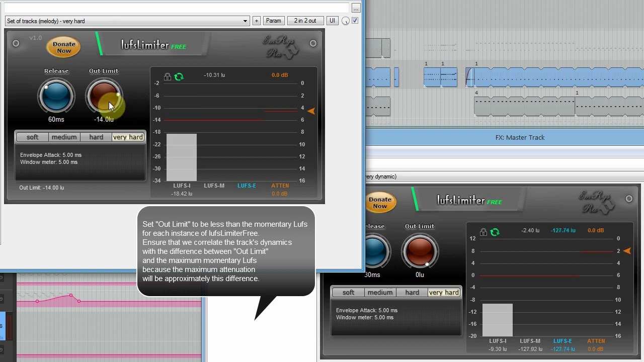Click the EmRysRu logo in the lower limiter
The width and height of the screenshot is (644, 362).
pyautogui.click(x=597, y=202)
